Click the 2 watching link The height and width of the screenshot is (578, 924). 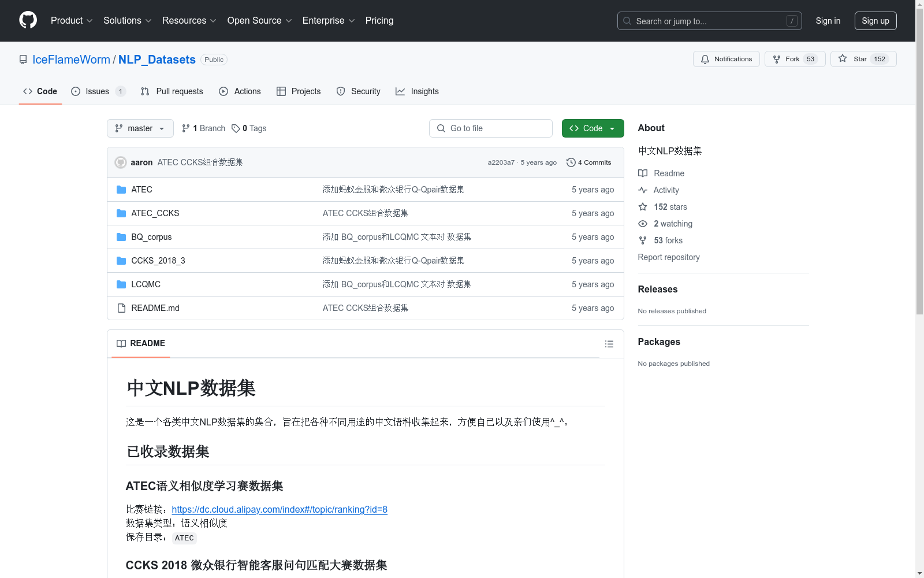coord(673,224)
